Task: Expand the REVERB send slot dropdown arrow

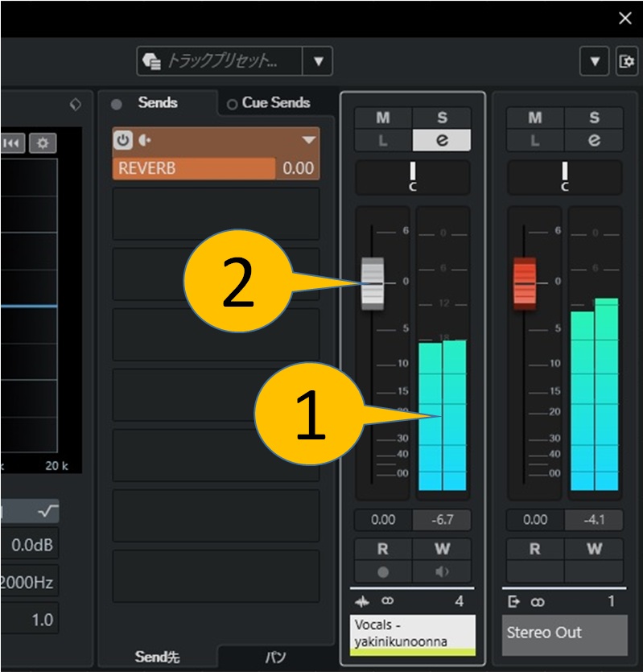Action: (x=308, y=140)
